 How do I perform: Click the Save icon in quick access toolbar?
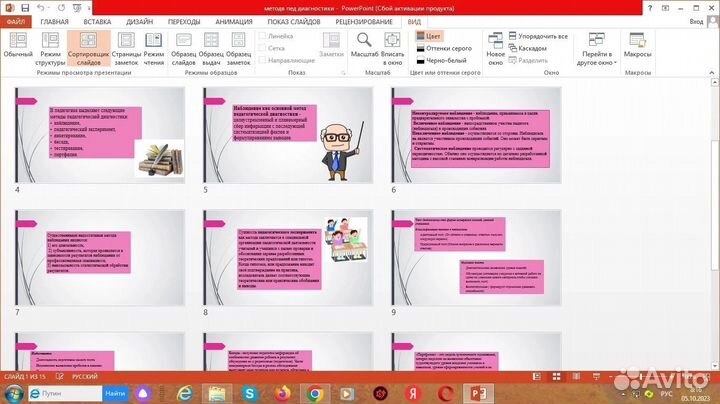pos(25,8)
